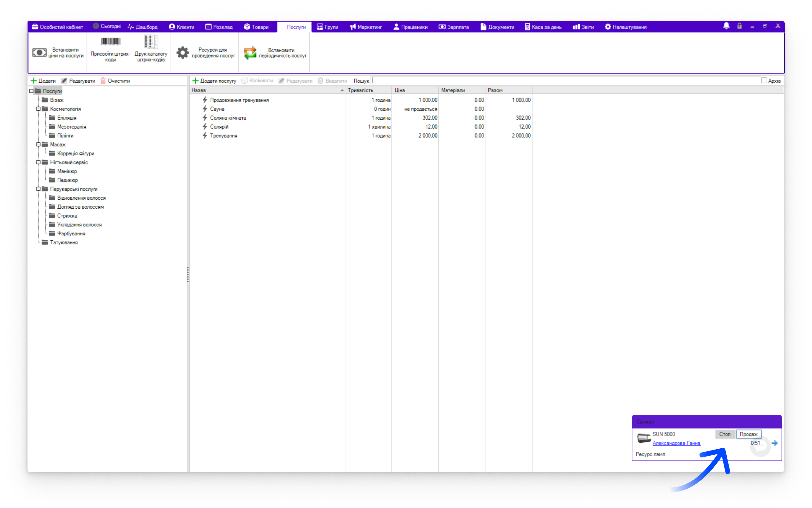Click Редагувати in the category panel
Viewport: 812px width, 508px height.
tap(78, 81)
